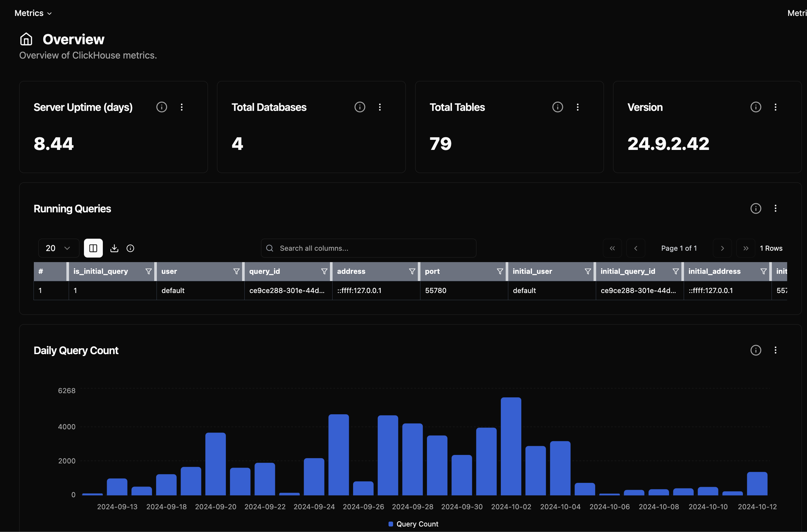Click the initial_user column header
Image resolution: width=807 pixels, height=532 pixels.
click(x=532, y=272)
